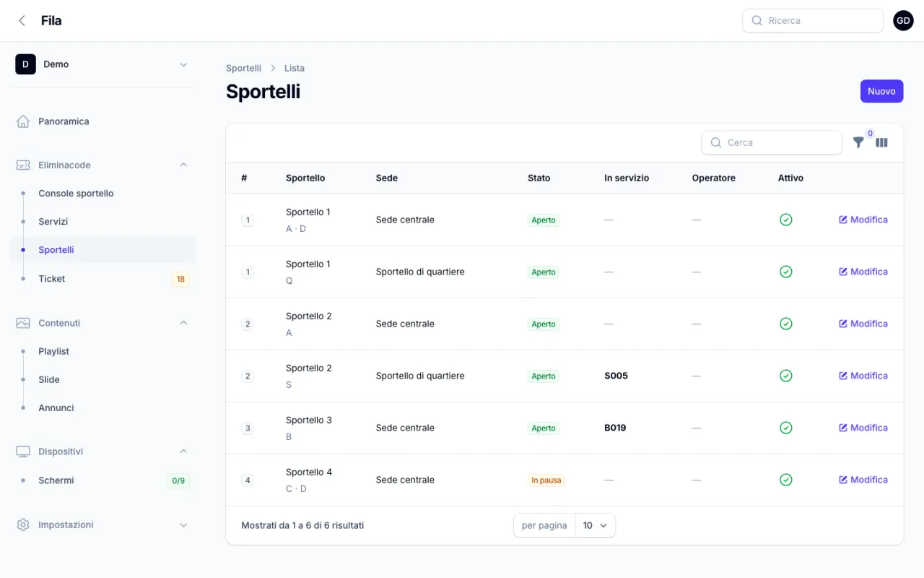Open the per pagina dropdown
Screen dimensions: 924x578
(x=596, y=526)
